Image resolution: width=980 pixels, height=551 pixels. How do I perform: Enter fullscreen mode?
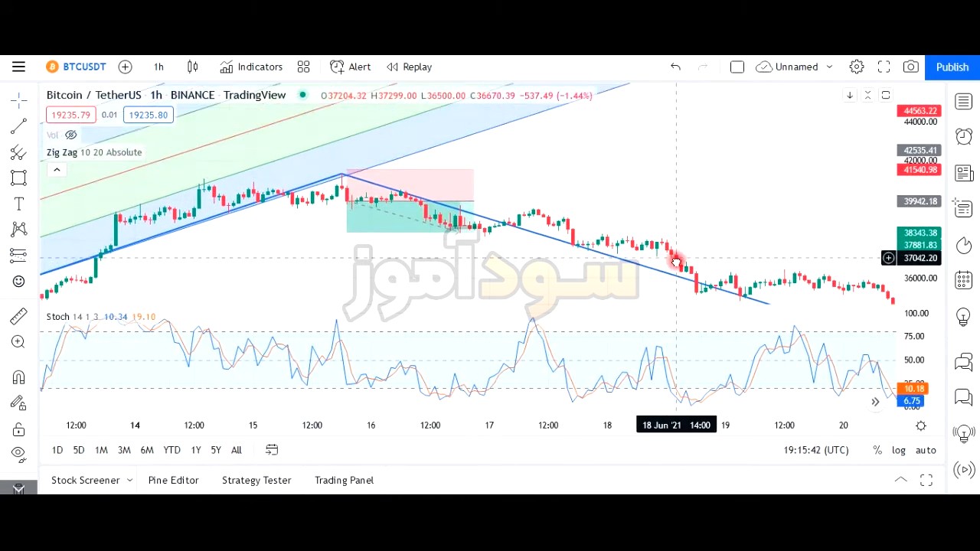click(x=884, y=67)
